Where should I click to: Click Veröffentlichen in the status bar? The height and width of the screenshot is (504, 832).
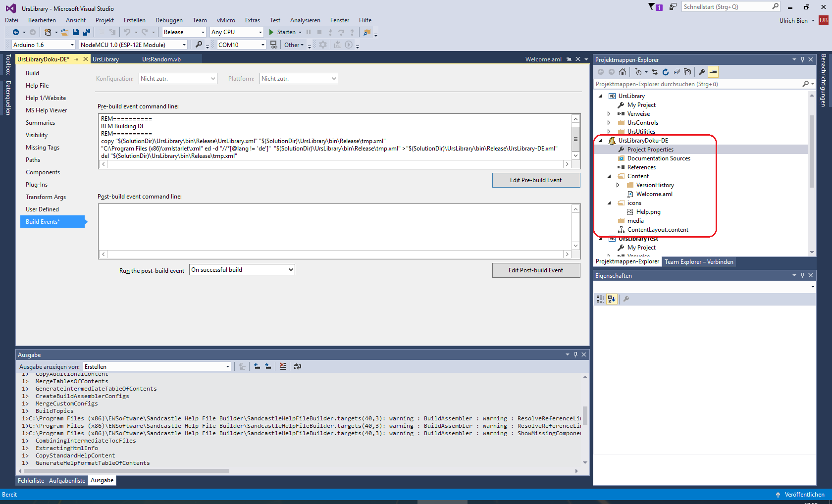[x=804, y=495]
